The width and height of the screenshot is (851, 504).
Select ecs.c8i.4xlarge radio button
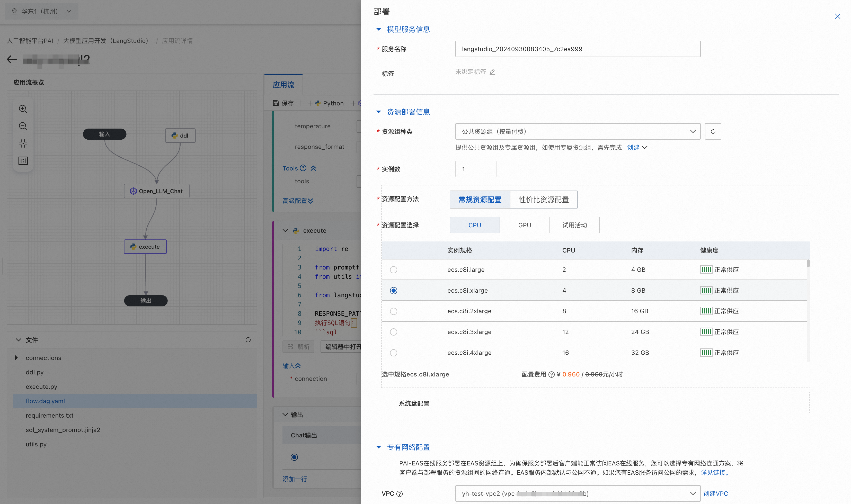point(393,353)
